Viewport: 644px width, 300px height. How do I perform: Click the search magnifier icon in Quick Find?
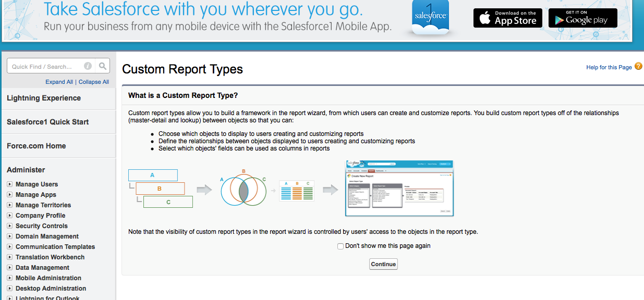103,66
